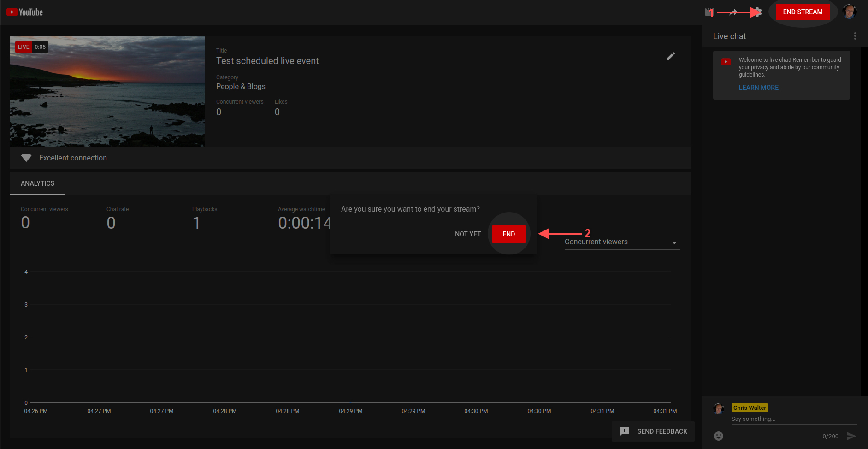Click the YouTube logo

point(25,12)
